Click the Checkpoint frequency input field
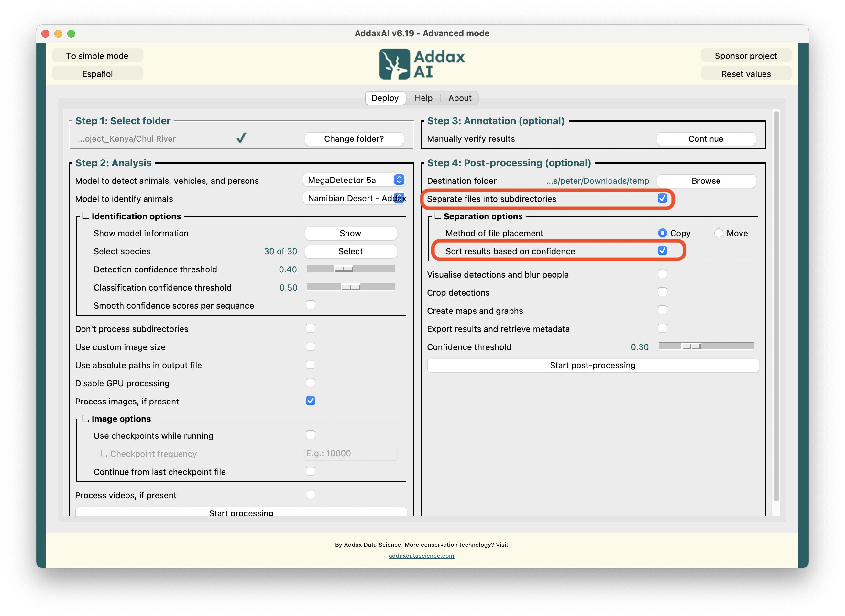845x616 pixels. (x=351, y=453)
